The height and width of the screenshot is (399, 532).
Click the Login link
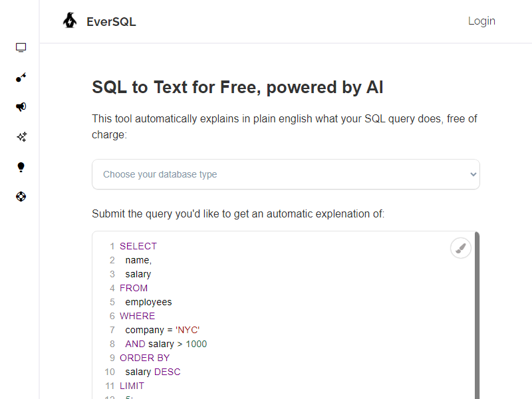[481, 21]
